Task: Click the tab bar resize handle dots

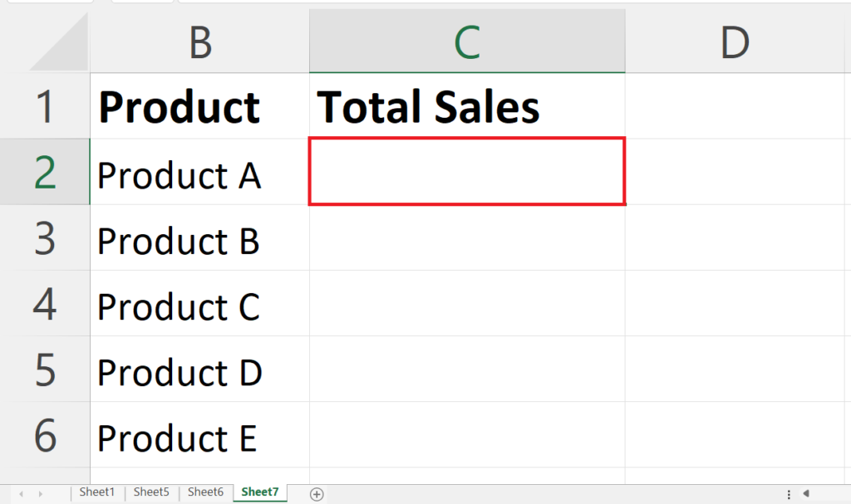Action: pos(789,494)
